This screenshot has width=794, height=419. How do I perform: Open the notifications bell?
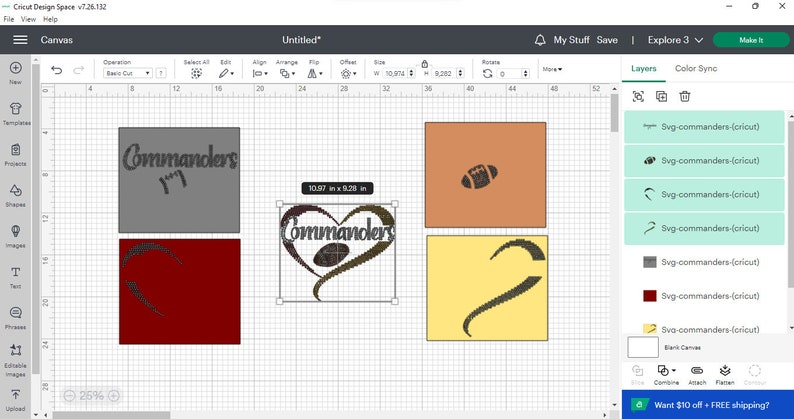click(x=540, y=40)
